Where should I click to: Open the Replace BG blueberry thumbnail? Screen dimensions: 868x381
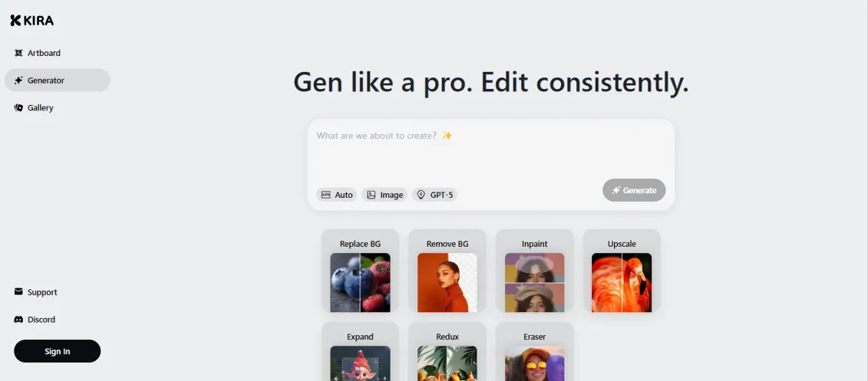pos(361,283)
